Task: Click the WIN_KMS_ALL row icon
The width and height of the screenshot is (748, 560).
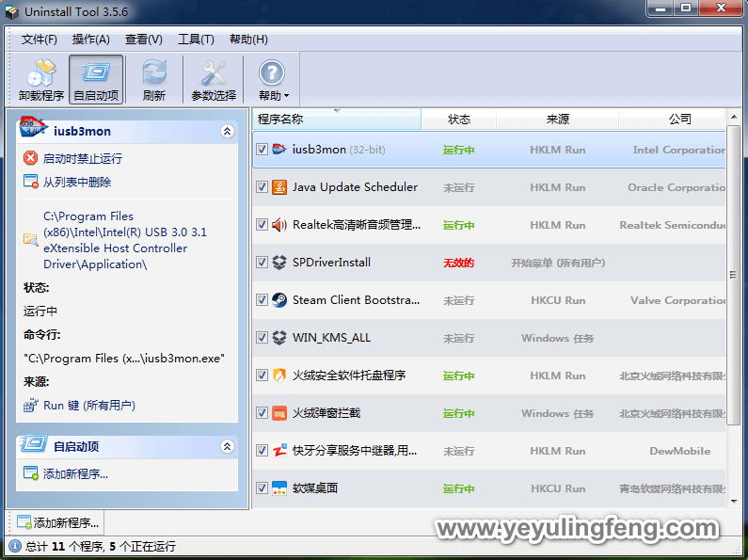Action: coord(279,338)
